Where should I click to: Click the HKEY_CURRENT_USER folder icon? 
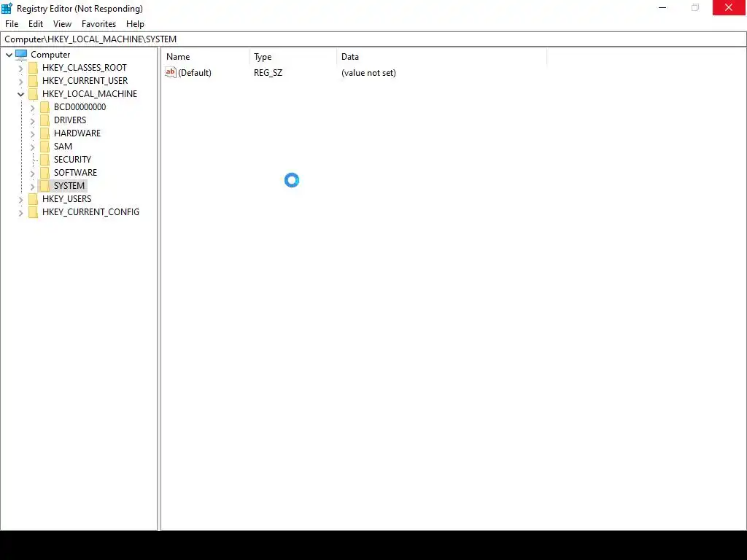33,81
